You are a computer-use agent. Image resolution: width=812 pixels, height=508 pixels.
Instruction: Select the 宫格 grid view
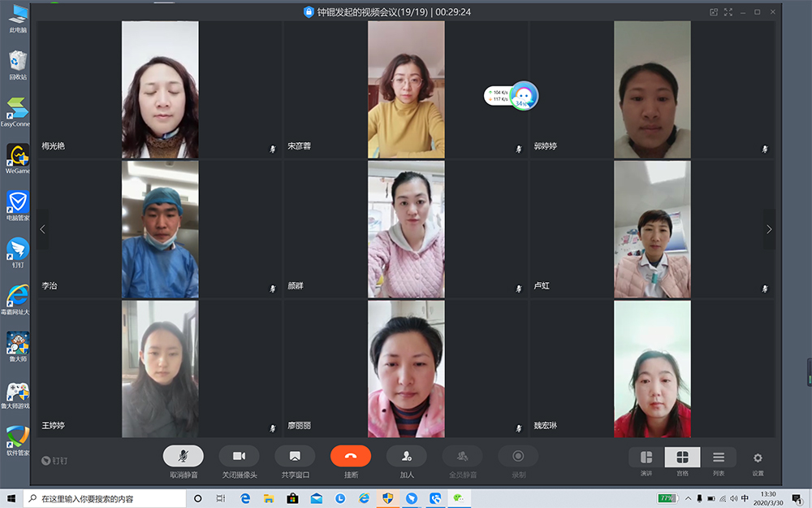pos(682,457)
